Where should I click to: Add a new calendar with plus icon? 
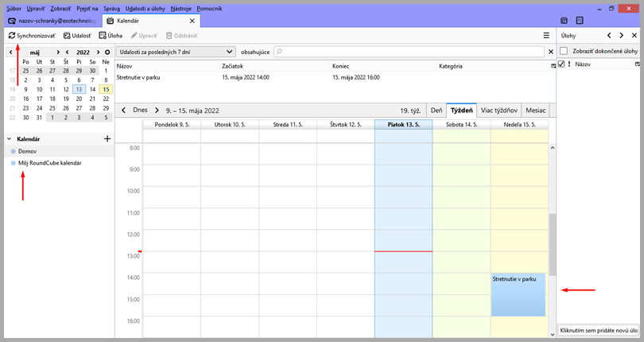click(x=107, y=139)
